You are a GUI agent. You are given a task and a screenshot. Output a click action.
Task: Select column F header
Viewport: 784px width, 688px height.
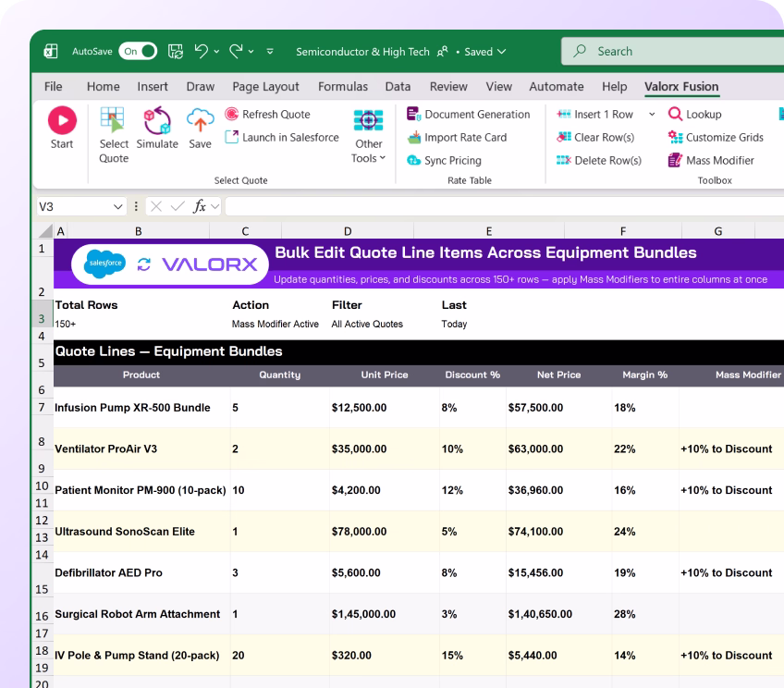623,231
